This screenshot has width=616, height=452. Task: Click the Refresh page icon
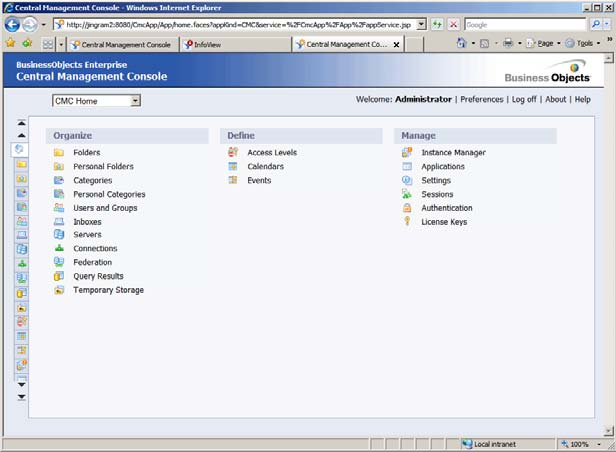(436, 25)
